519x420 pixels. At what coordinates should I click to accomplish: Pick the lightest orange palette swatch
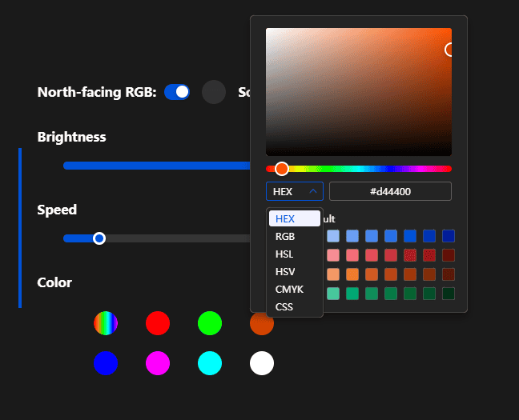pos(333,274)
